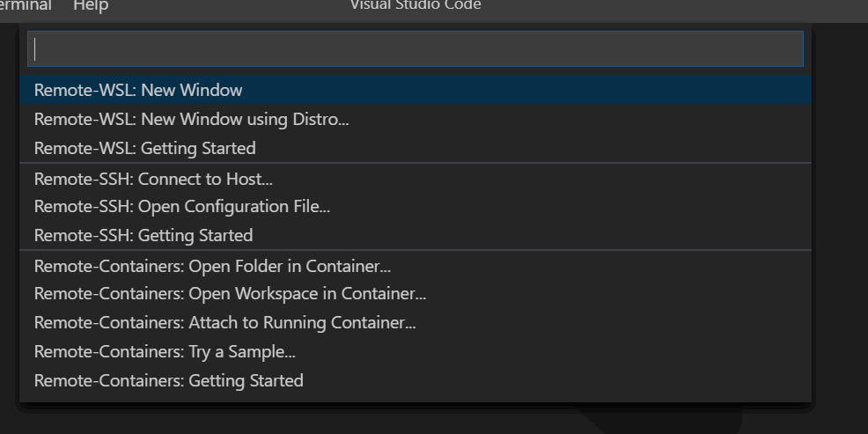Image resolution: width=868 pixels, height=434 pixels.
Task: Choose Remote-Containers: Open Workspace in Container
Action: (230, 293)
